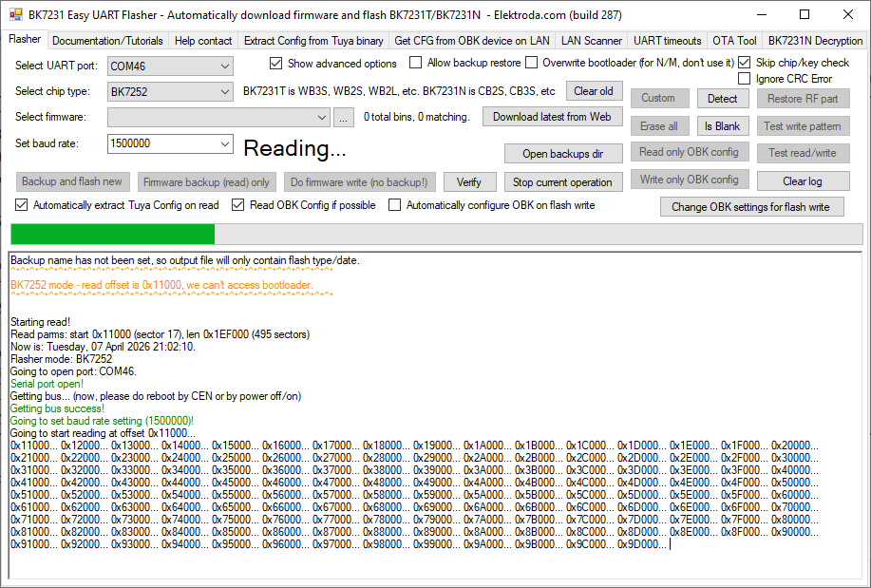The width and height of the screenshot is (871, 588).
Task: Open the baud rate 1500000 dropdown
Action: click(170, 143)
